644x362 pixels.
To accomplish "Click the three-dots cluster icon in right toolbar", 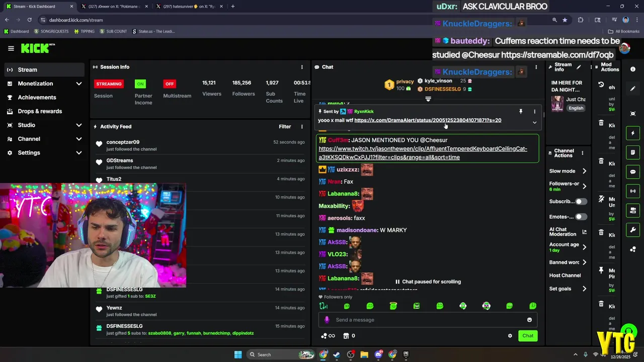I will point(633,249).
